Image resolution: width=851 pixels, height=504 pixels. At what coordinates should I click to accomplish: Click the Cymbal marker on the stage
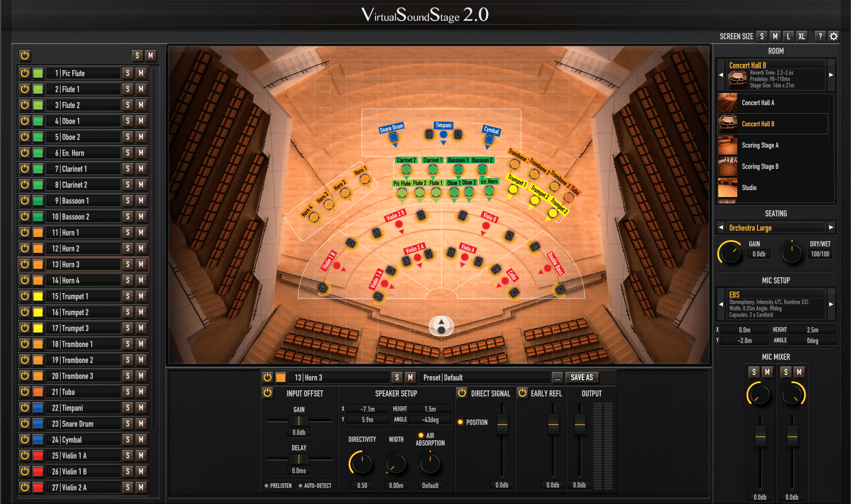(489, 139)
